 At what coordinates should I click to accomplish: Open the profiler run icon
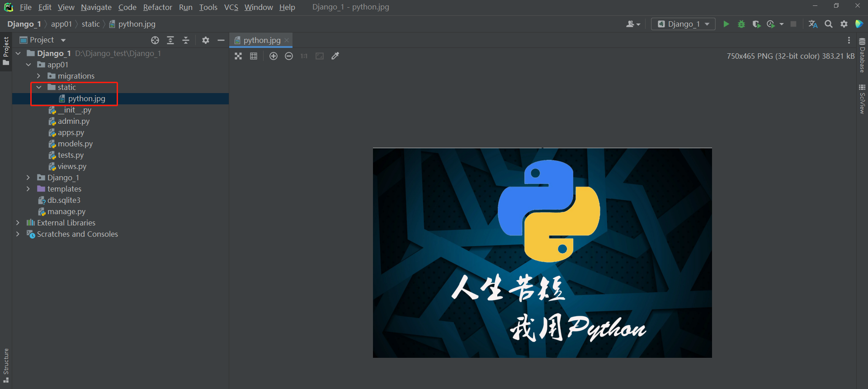coord(771,24)
